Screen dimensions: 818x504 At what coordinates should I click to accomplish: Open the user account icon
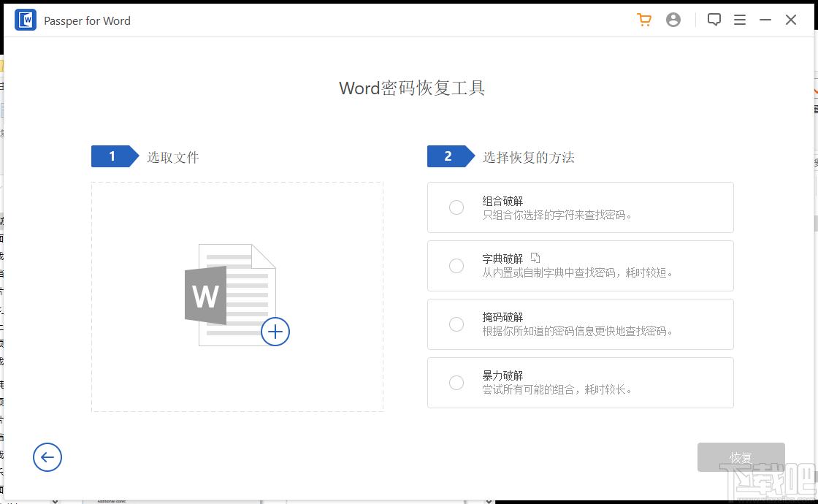(673, 20)
